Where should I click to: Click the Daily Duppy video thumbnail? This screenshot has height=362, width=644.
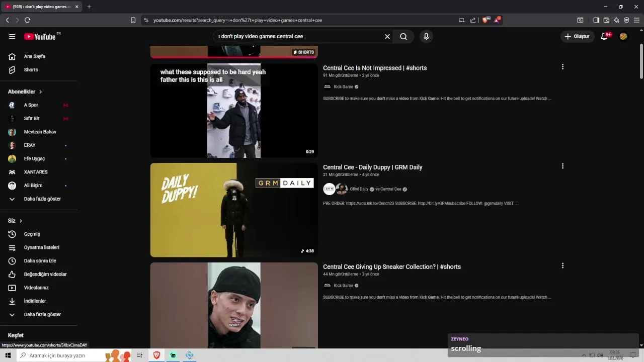coord(234,210)
